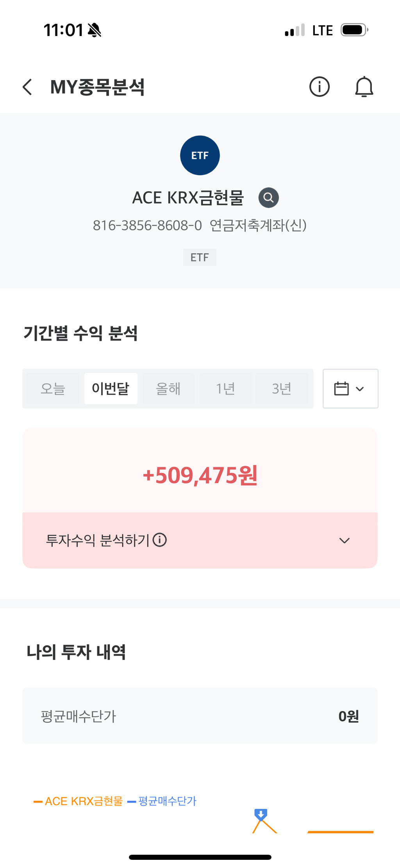400x868 pixels.
Task: Switch to the 1년 period filter
Action: pyautogui.click(x=226, y=388)
